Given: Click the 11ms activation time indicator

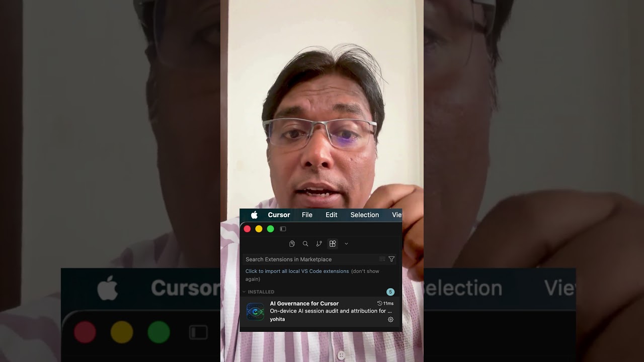Looking at the screenshot, I should coord(385,304).
